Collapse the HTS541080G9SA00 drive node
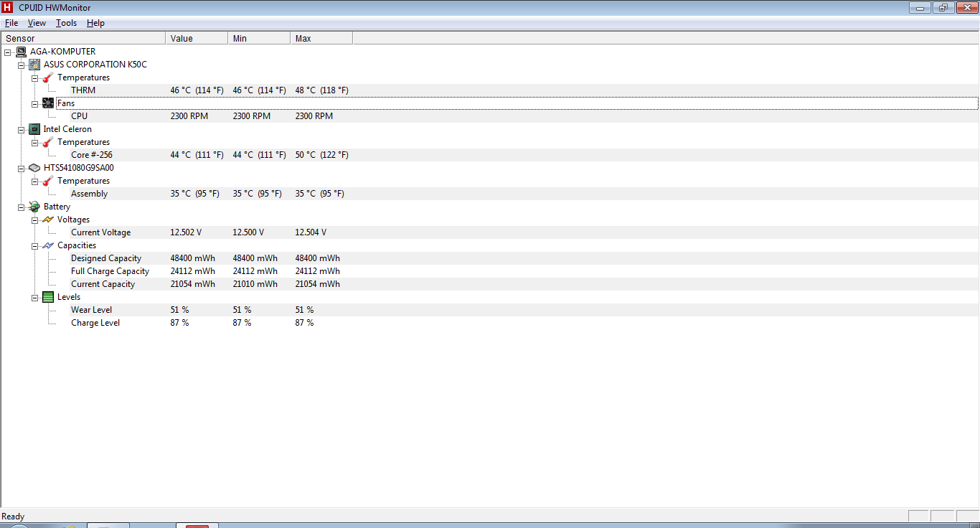Image resolution: width=980 pixels, height=528 pixels. [x=21, y=168]
